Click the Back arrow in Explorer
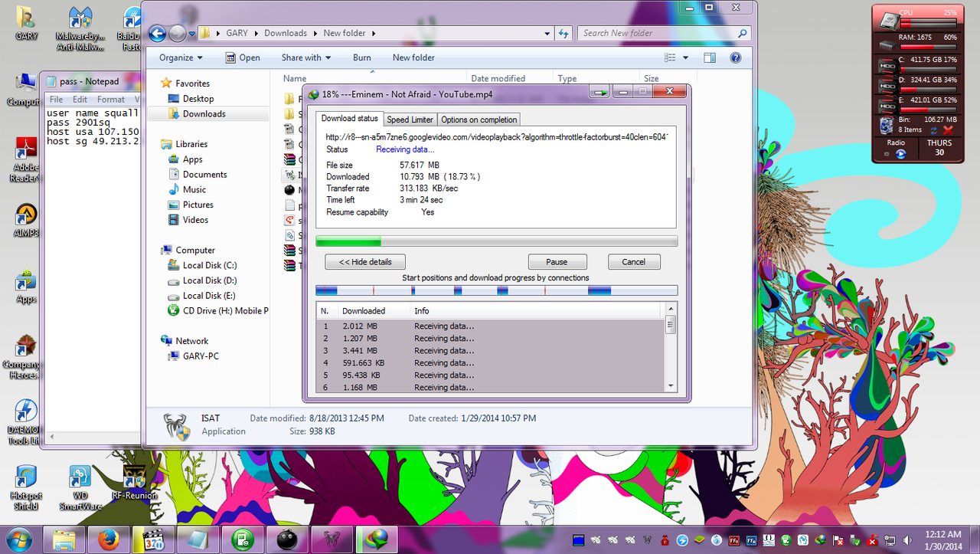The height and width of the screenshot is (554, 980). [x=157, y=33]
